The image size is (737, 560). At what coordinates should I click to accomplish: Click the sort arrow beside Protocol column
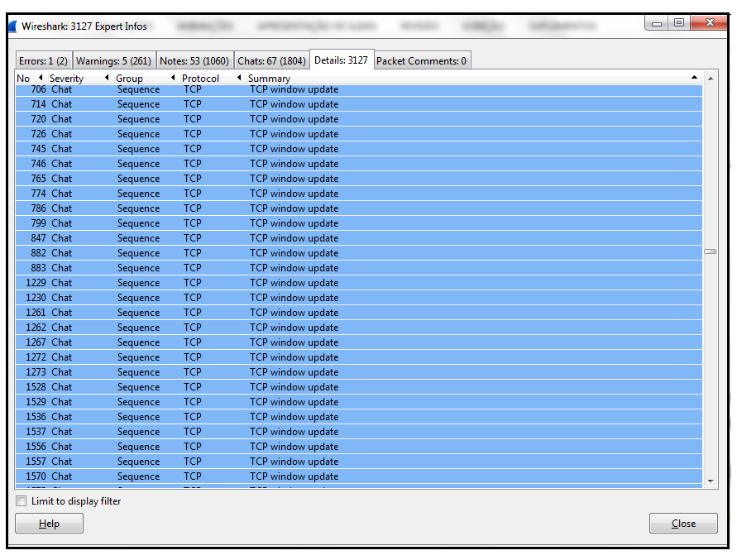coord(173,78)
